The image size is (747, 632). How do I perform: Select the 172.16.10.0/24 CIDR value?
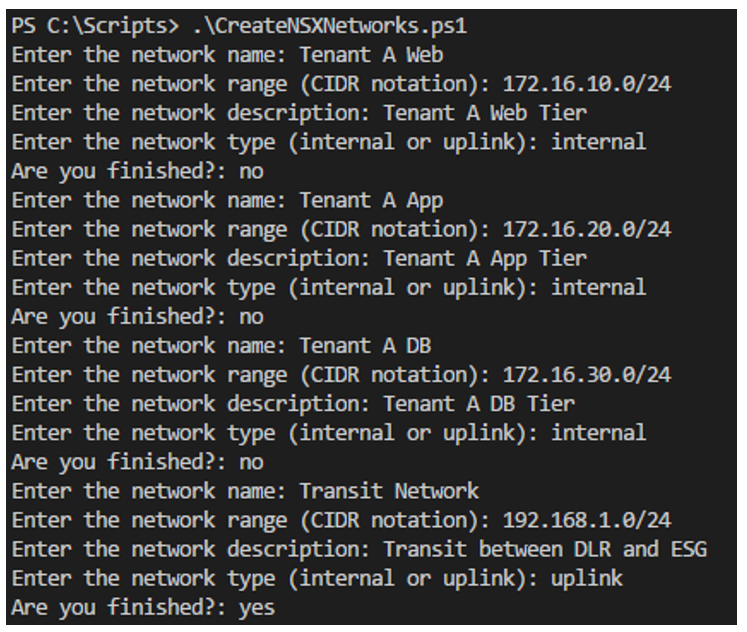pos(587,84)
